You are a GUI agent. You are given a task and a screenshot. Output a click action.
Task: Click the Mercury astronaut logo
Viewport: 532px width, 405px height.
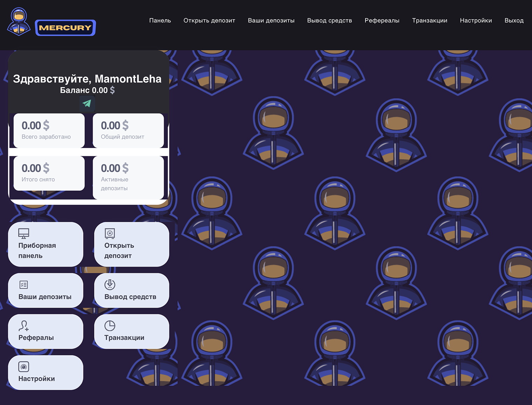19,22
